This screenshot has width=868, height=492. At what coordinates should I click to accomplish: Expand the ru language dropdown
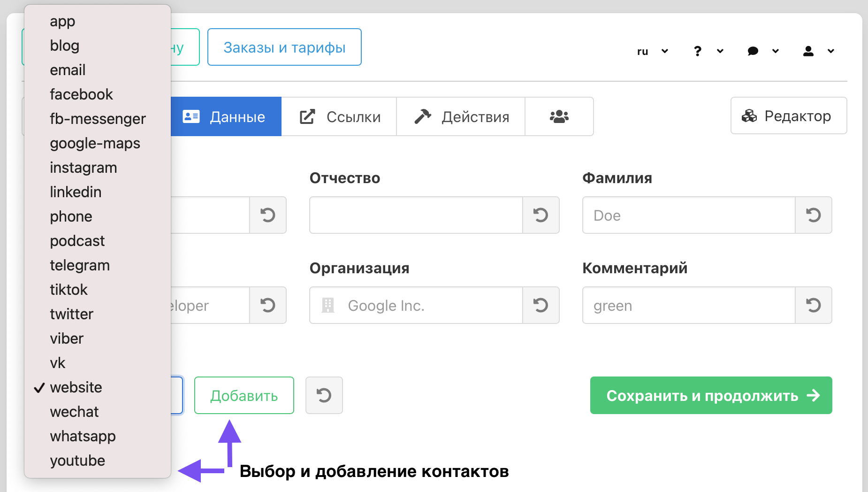point(652,51)
